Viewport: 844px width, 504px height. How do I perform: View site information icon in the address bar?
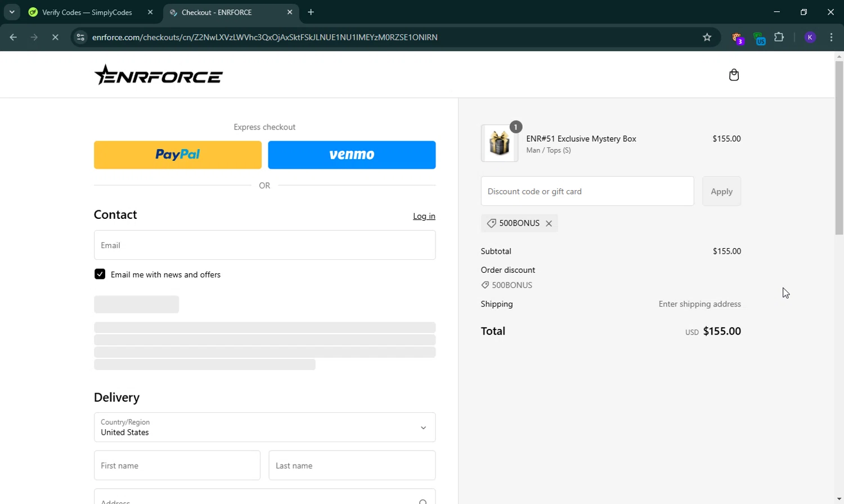coord(80,37)
